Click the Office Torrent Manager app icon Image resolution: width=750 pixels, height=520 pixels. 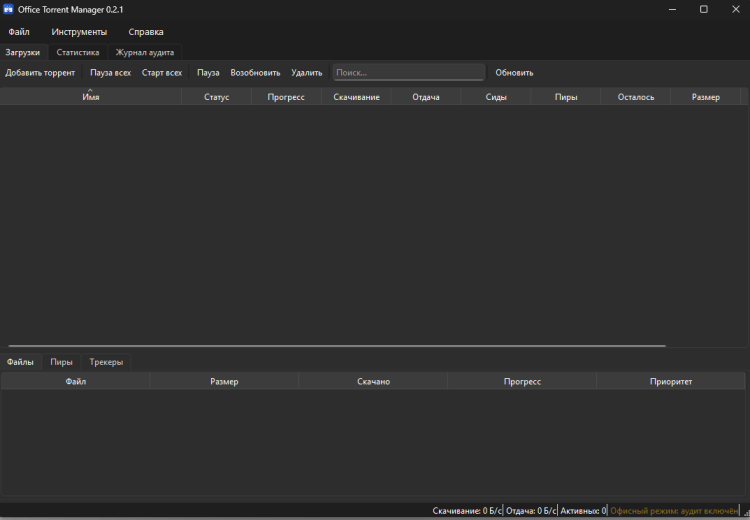tap(8, 9)
